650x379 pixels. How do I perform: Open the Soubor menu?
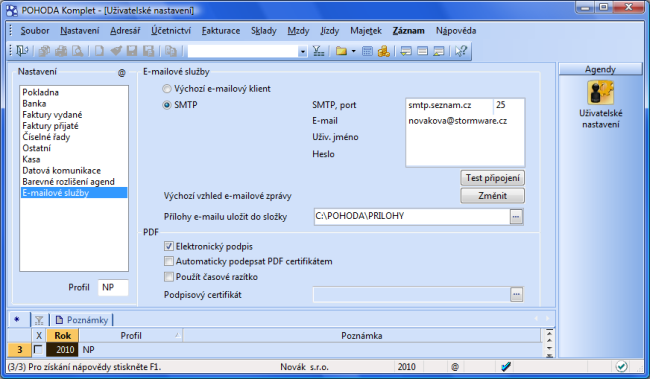coord(35,31)
